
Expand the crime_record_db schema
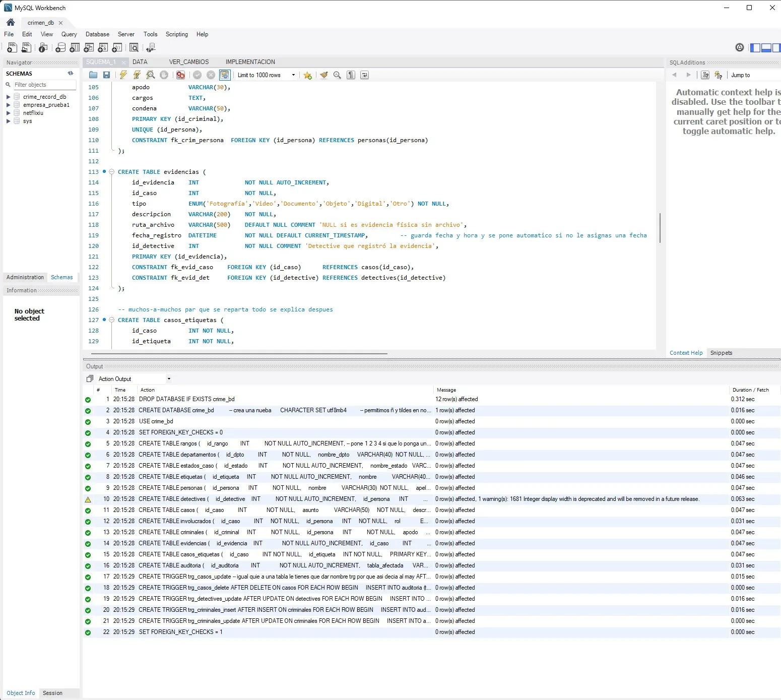coord(8,97)
